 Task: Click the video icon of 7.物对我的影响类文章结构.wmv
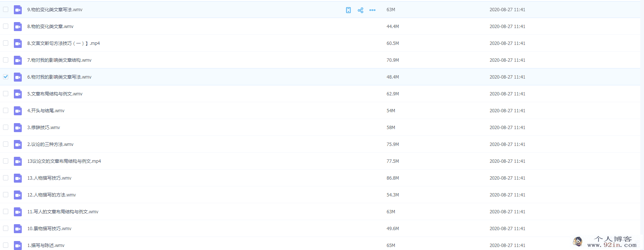tap(18, 60)
